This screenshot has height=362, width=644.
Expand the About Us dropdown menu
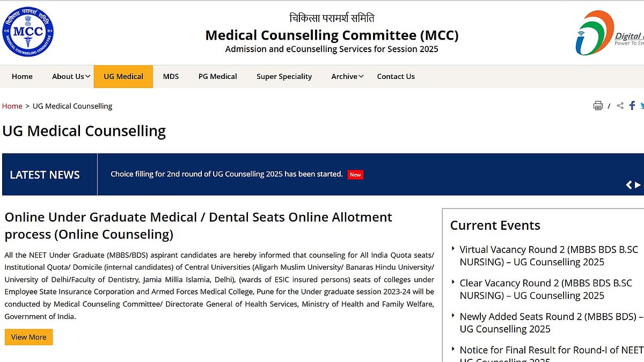click(x=71, y=76)
